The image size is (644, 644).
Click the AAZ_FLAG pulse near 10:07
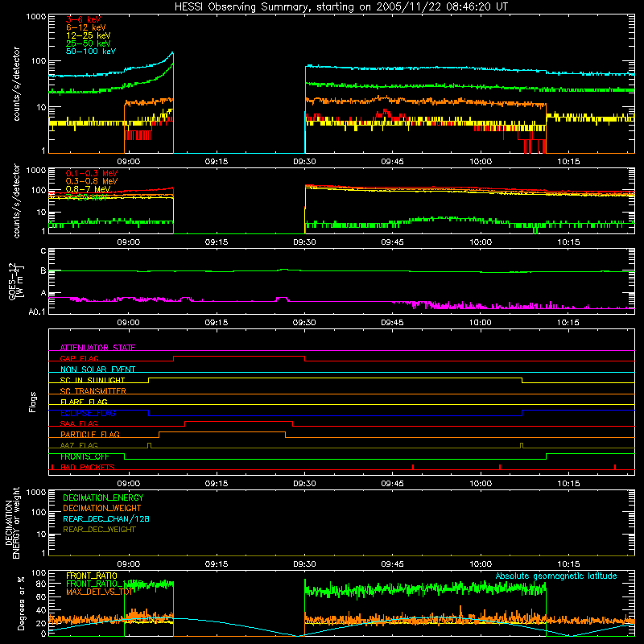(522, 446)
